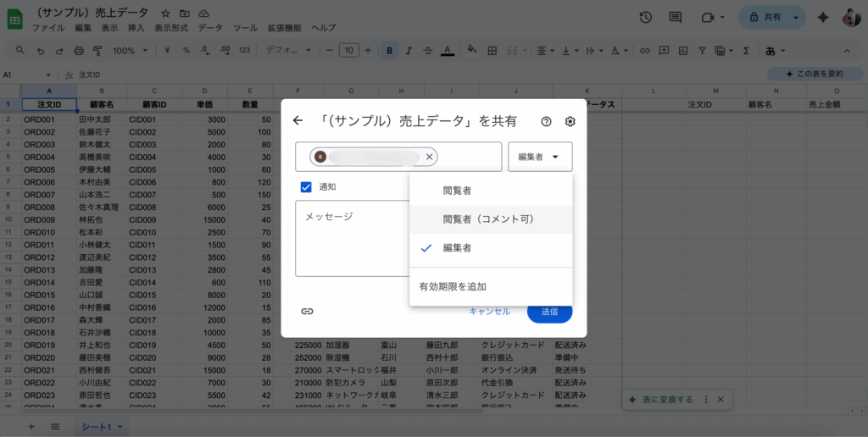The width and height of the screenshot is (868, 437).
Task: Check cloud save status icon
Action: (203, 14)
